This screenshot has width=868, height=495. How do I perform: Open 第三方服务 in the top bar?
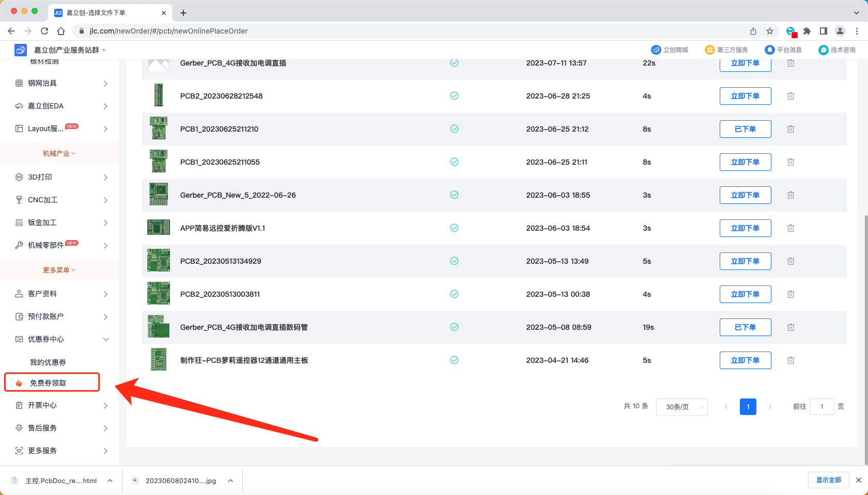pos(726,50)
